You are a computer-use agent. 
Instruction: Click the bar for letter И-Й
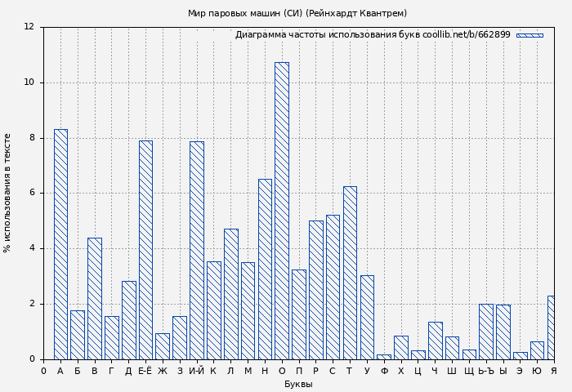(x=196, y=250)
